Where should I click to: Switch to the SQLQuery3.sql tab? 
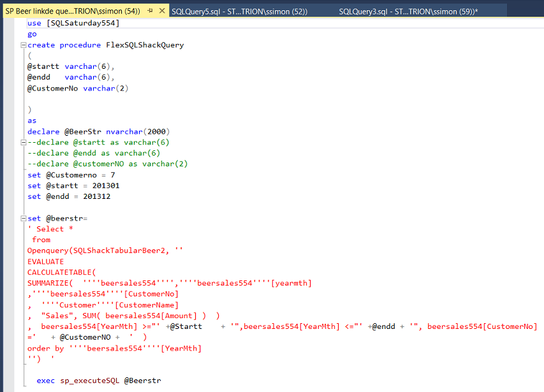[408, 11]
